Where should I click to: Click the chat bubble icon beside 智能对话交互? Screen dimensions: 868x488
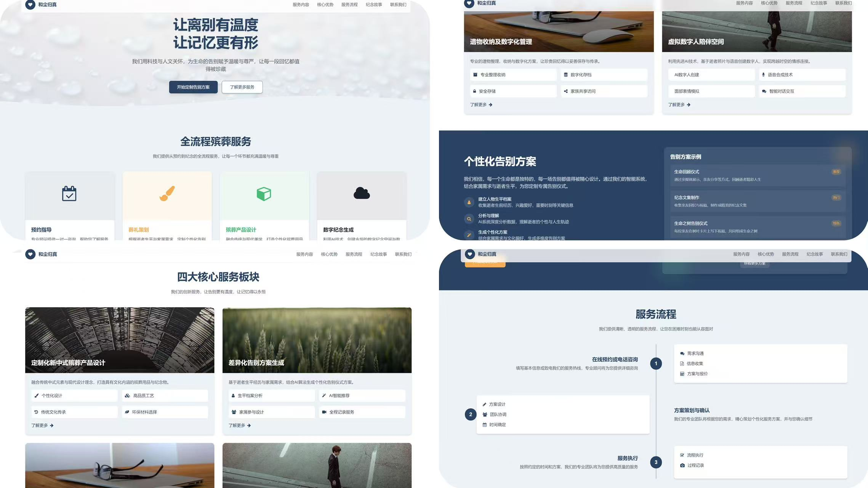[x=764, y=91]
